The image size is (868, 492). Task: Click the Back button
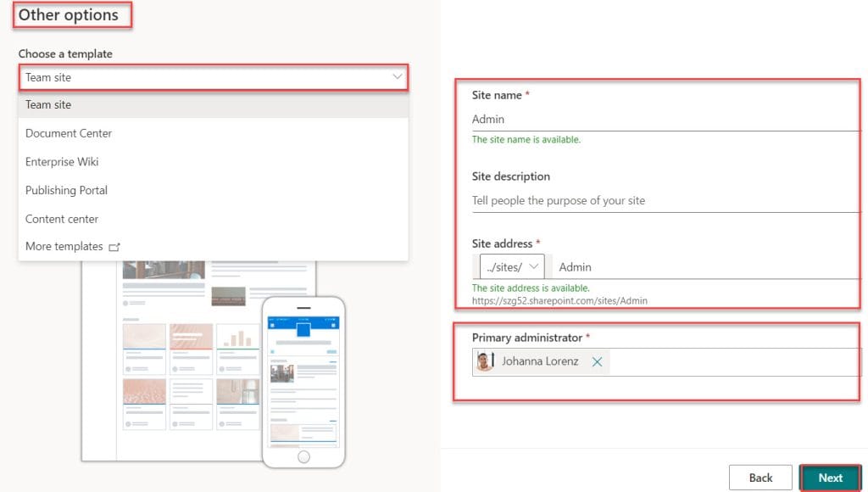point(760,478)
